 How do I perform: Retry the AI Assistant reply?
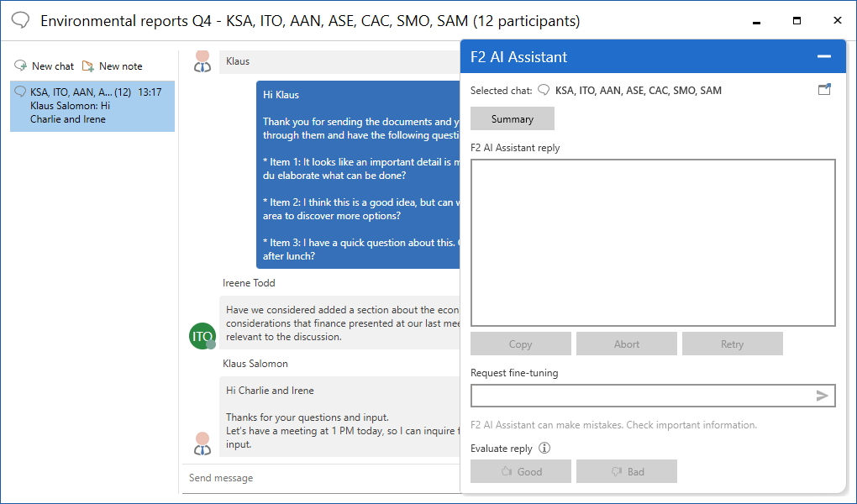pyautogui.click(x=733, y=344)
